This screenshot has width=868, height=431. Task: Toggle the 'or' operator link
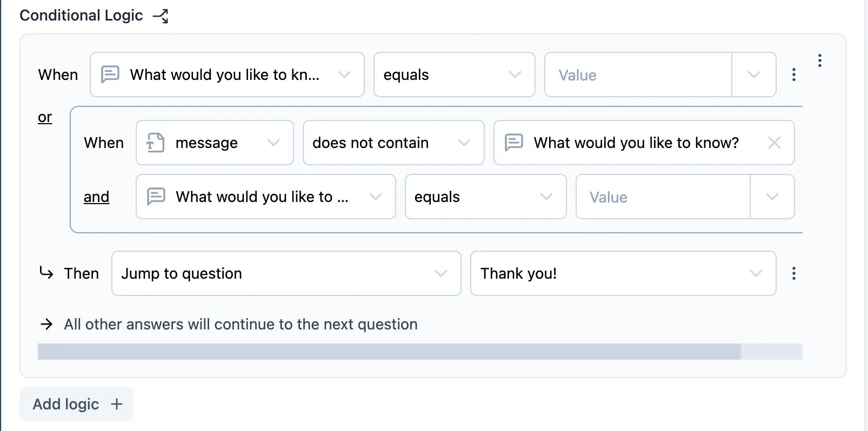pyautogui.click(x=45, y=117)
